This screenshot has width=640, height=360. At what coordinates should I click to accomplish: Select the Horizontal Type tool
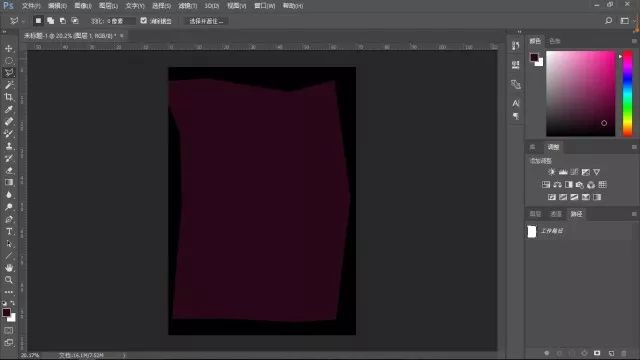[9, 231]
